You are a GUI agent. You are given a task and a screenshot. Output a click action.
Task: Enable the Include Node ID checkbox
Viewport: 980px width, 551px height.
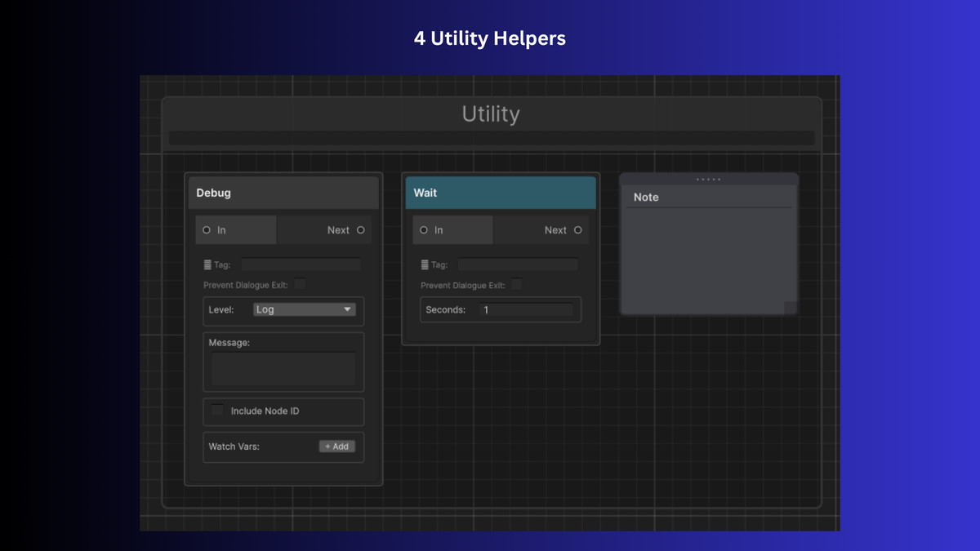click(217, 411)
